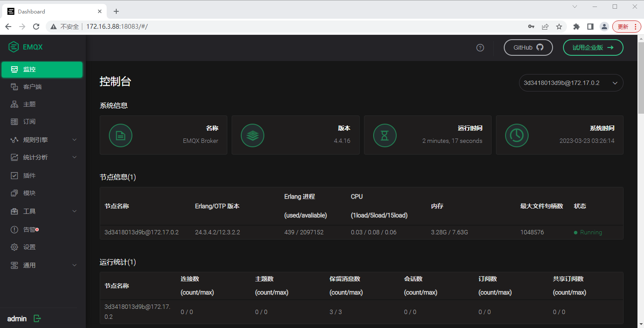Click the 通用 general icon
Image resolution: width=644 pixels, height=328 pixels.
point(14,265)
